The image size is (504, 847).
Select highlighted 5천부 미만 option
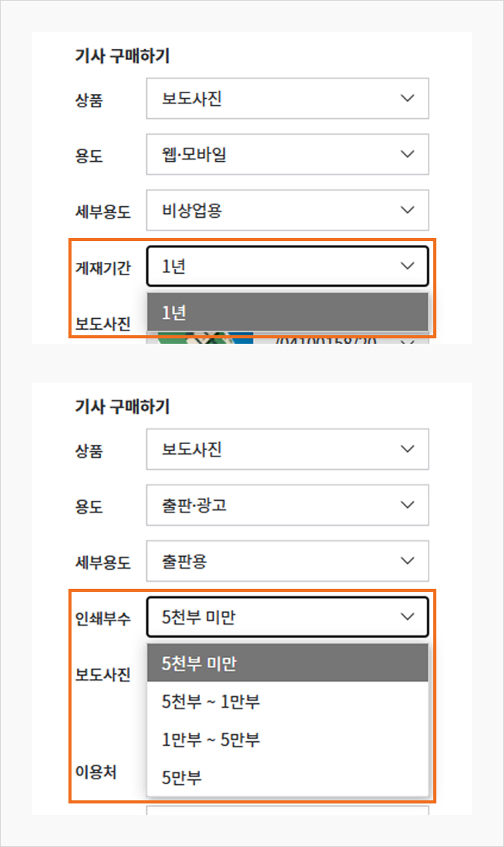click(287, 663)
